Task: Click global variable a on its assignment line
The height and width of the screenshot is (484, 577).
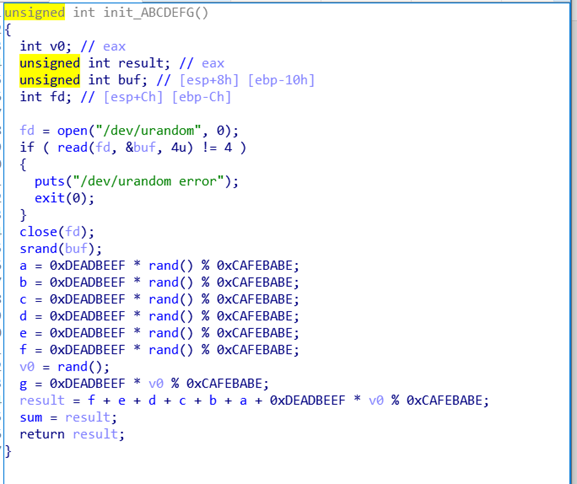Action: (x=23, y=266)
